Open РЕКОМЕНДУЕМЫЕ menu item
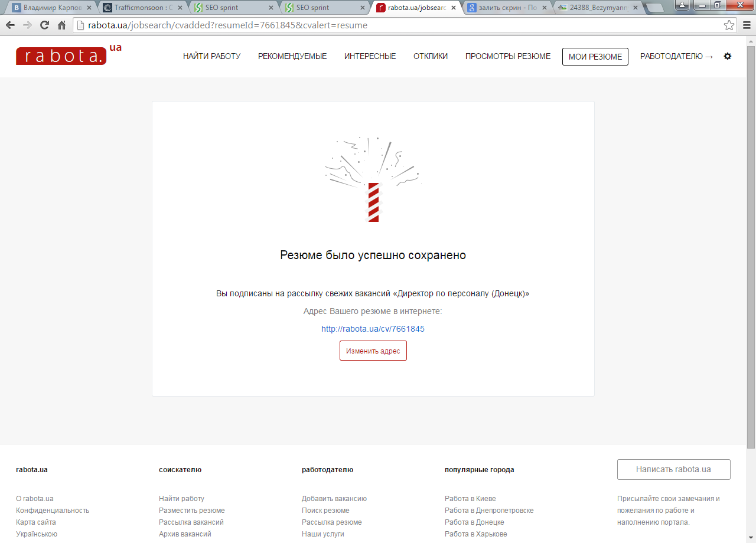Image resolution: width=756 pixels, height=543 pixels. click(x=292, y=57)
